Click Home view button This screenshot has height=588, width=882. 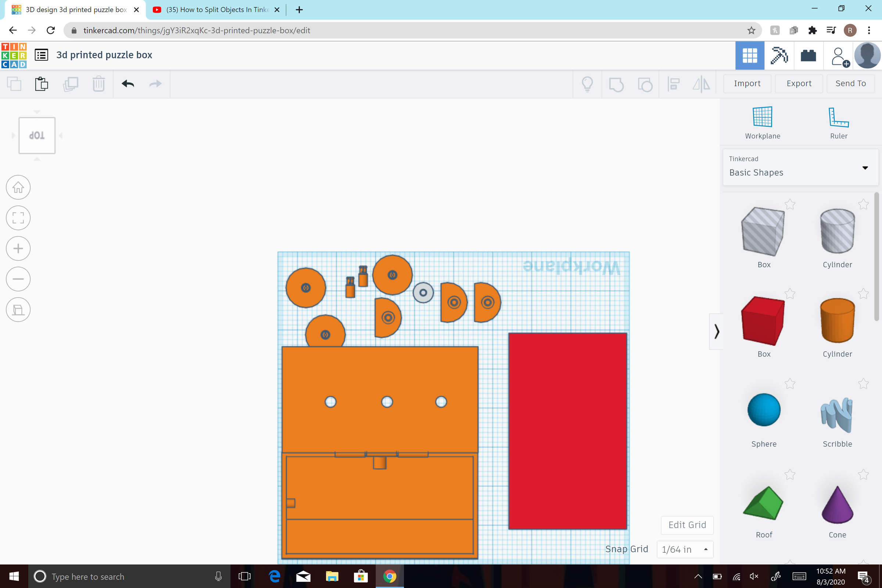tap(18, 187)
